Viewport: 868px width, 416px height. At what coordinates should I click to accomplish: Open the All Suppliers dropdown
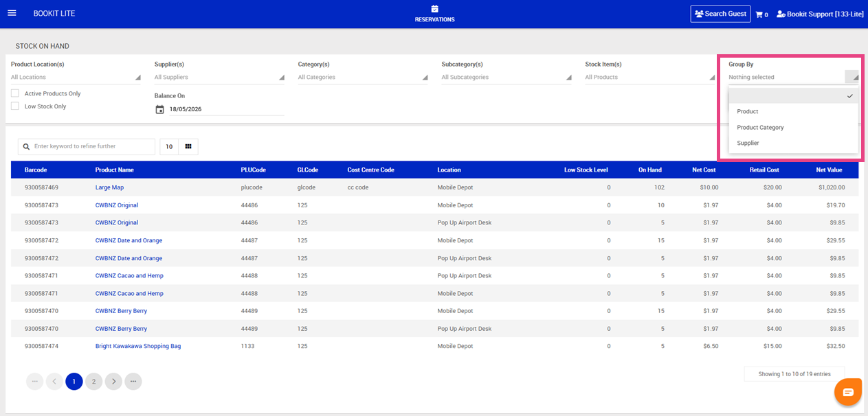(219, 78)
